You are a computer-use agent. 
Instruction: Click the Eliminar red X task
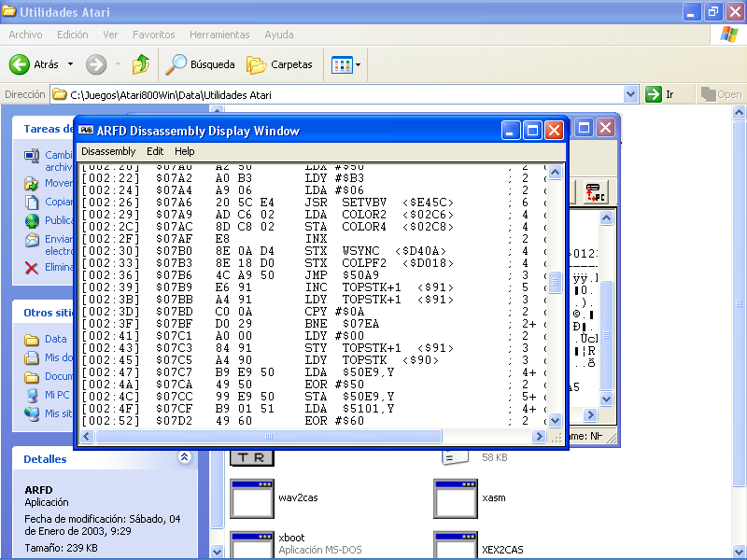click(32, 268)
